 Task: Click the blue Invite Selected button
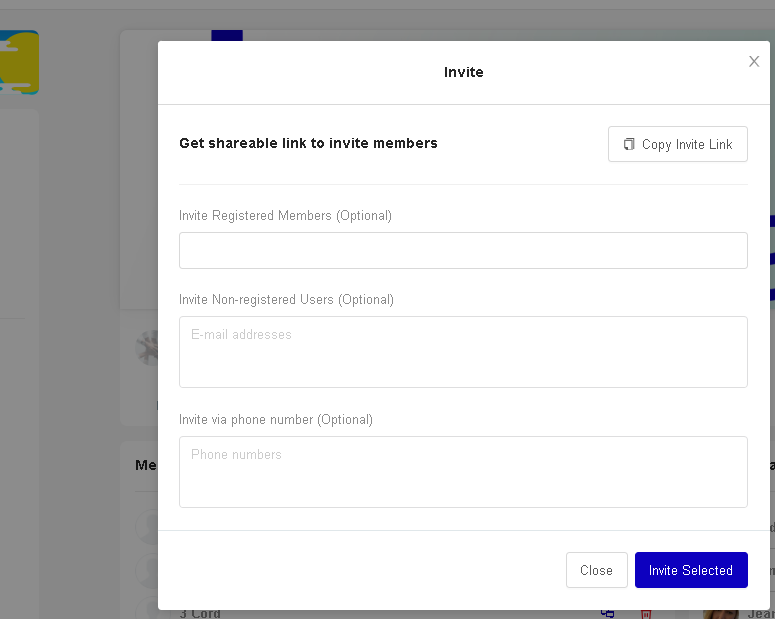(691, 570)
